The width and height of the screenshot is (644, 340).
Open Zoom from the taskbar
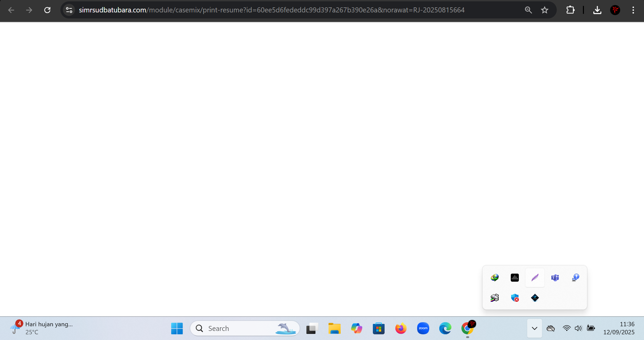click(x=423, y=328)
